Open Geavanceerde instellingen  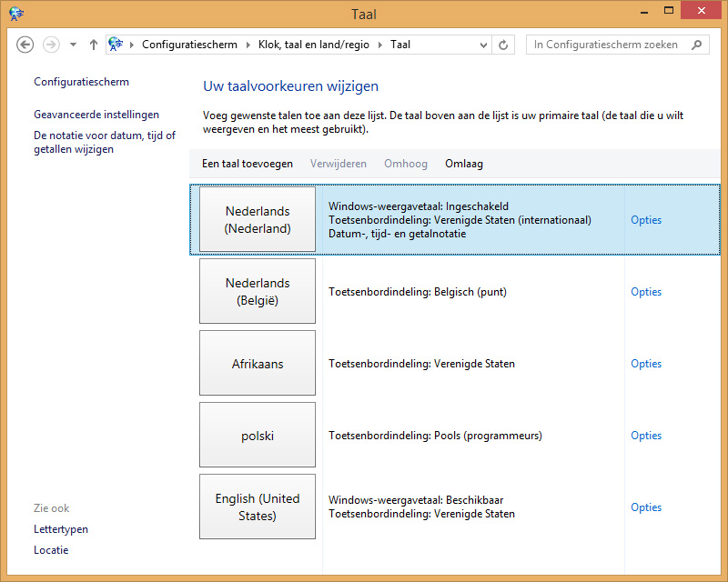point(96,115)
